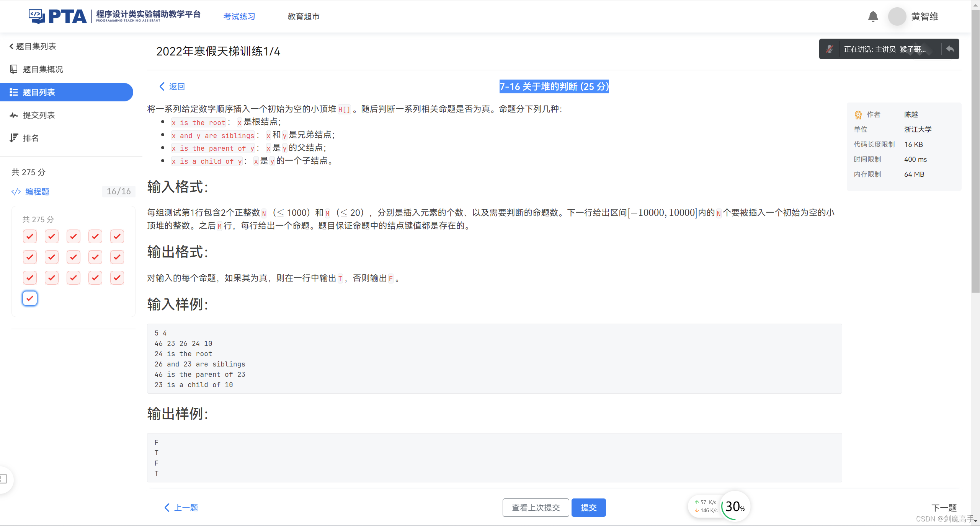Collapse the speaker banner with the arrow
The image size is (980, 526).
pos(951,49)
